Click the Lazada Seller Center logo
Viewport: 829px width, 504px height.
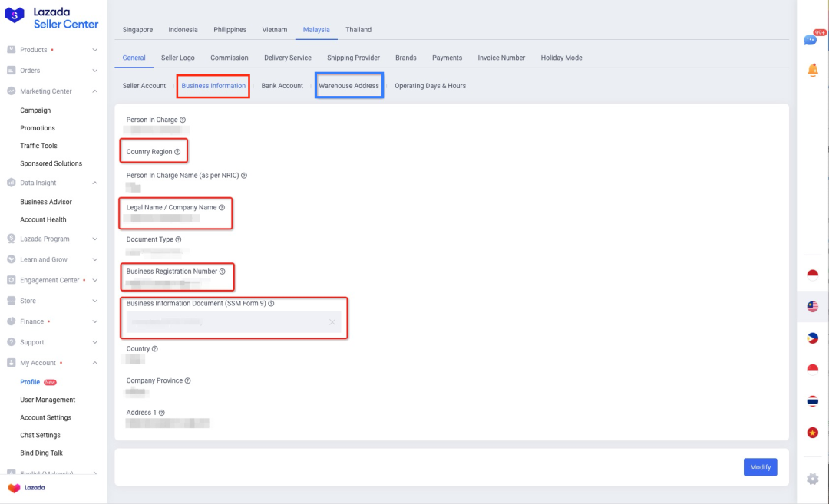[x=51, y=18]
